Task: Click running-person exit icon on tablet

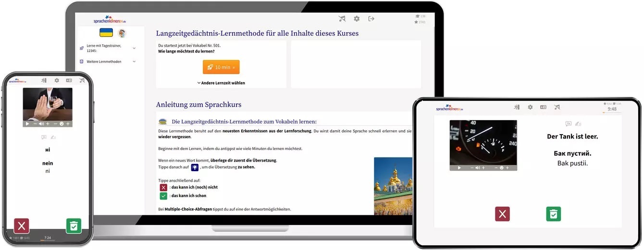Action: (517, 107)
